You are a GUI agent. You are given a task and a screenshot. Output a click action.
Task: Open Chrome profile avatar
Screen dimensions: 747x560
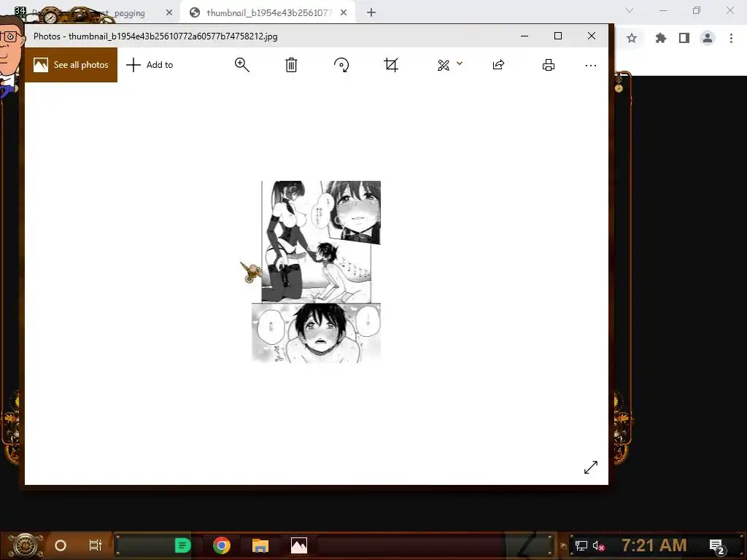coord(708,38)
